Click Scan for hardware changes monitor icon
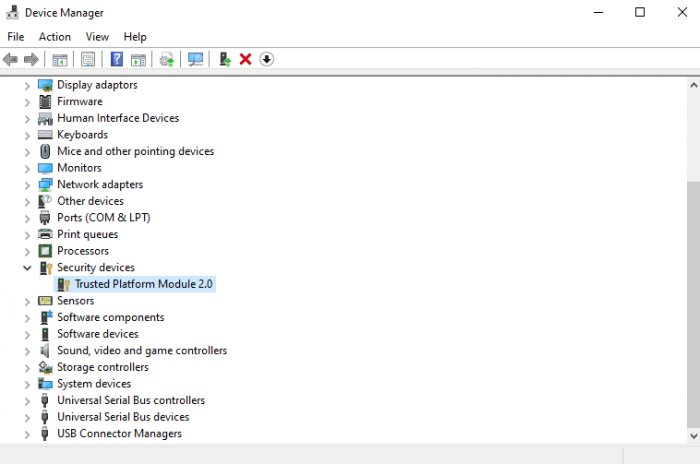700x464 pixels. 196,59
